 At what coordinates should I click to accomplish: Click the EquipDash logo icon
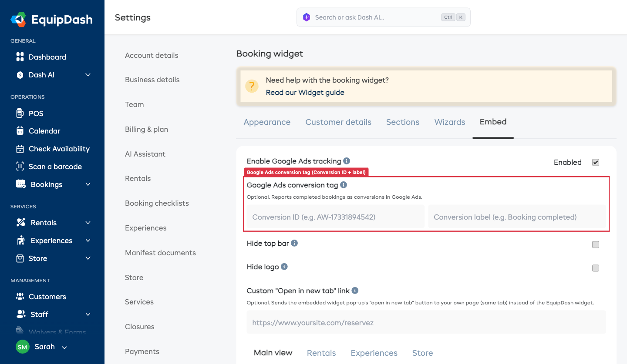coord(18,20)
